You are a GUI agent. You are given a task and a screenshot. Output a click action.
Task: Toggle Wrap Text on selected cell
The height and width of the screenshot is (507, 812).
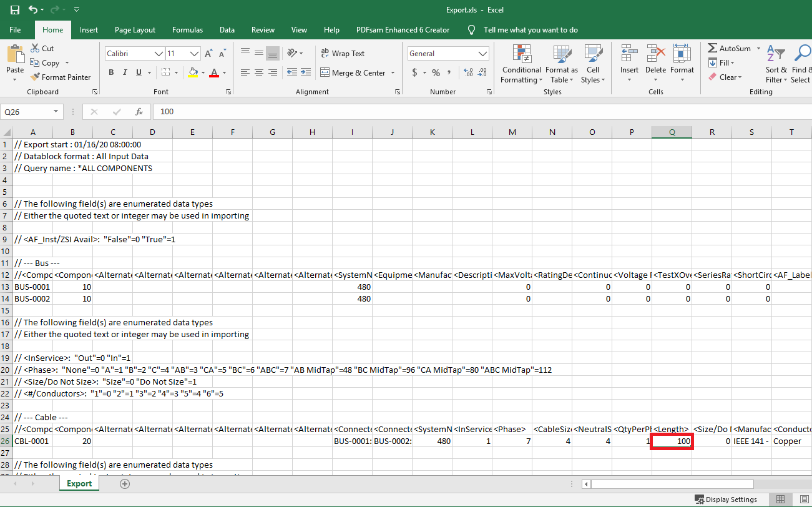click(342, 54)
